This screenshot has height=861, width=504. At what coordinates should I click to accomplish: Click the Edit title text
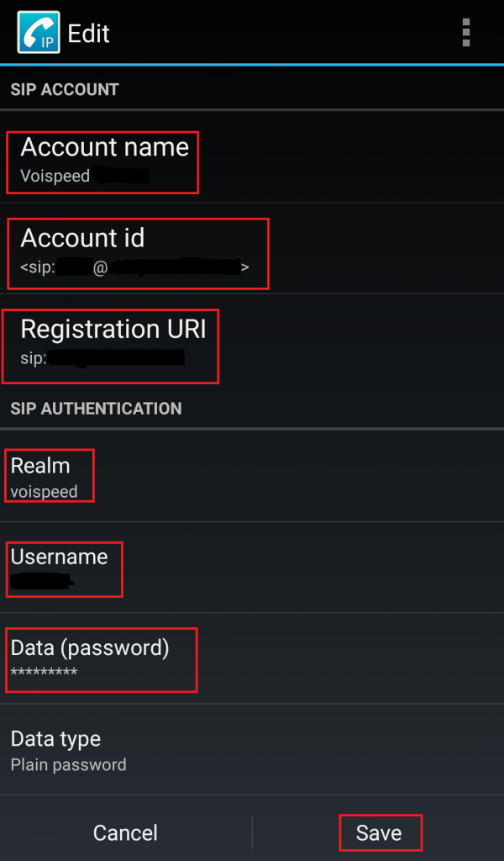point(88,34)
